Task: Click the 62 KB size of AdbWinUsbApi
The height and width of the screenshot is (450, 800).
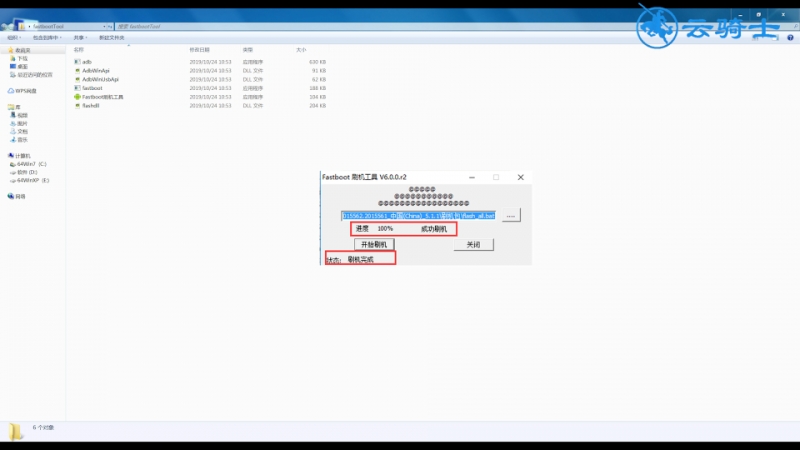Action: (x=319, y=79)
